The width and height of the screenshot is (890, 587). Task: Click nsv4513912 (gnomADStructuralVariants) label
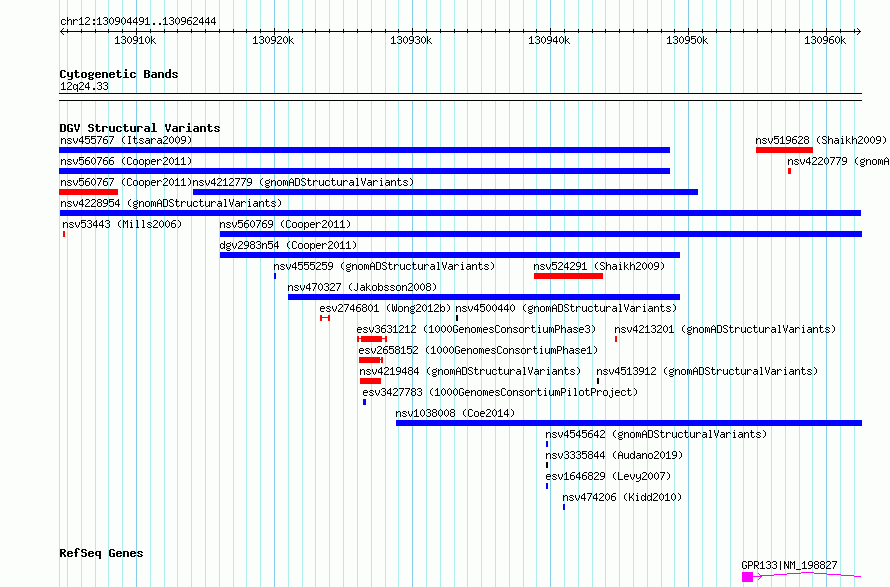[x=707, y=371]
